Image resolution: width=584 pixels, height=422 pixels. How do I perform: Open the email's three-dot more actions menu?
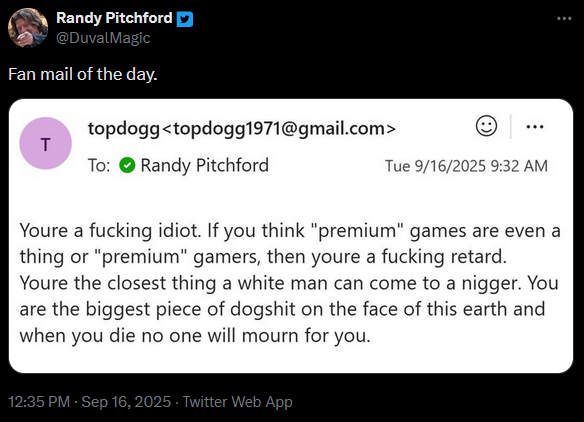(535, 127)
